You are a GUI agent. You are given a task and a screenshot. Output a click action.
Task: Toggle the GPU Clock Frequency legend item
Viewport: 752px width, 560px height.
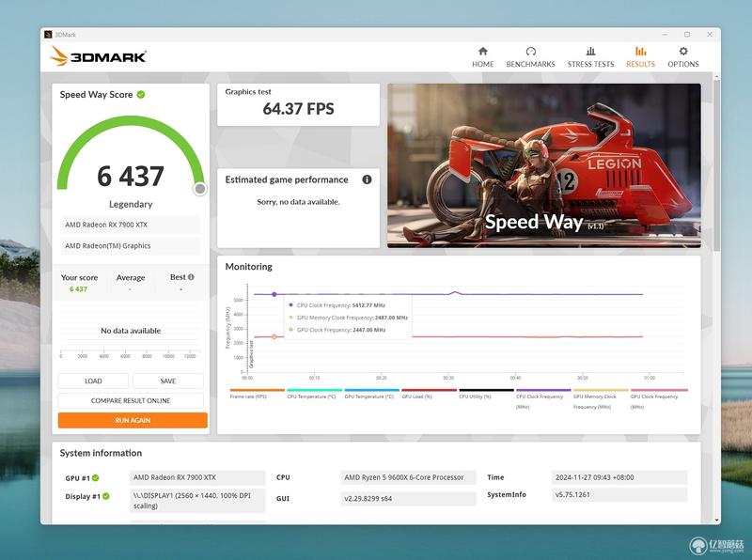click(659, 399)
